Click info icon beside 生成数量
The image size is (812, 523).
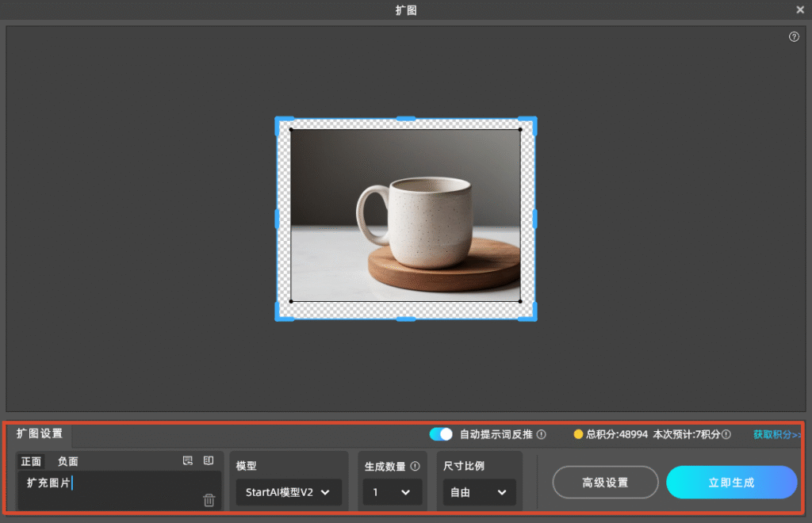(415, 466)
